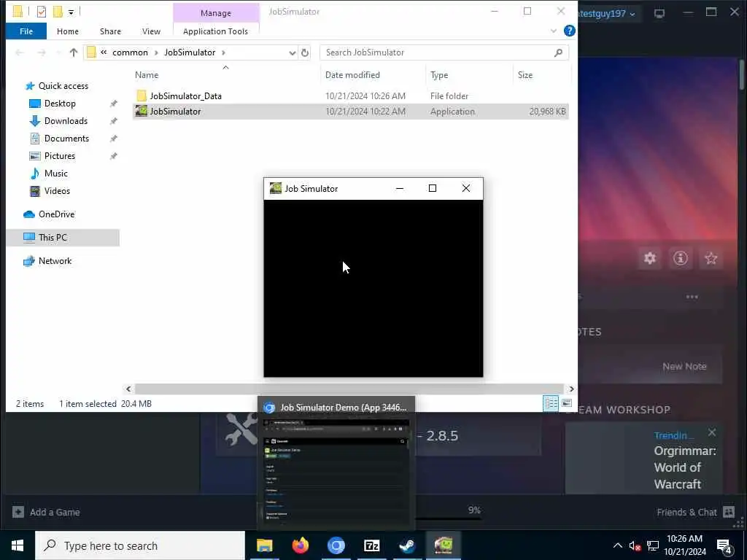Open Music in navigation pane
This screenshot has width=747, height=560.
coord(55,174)
